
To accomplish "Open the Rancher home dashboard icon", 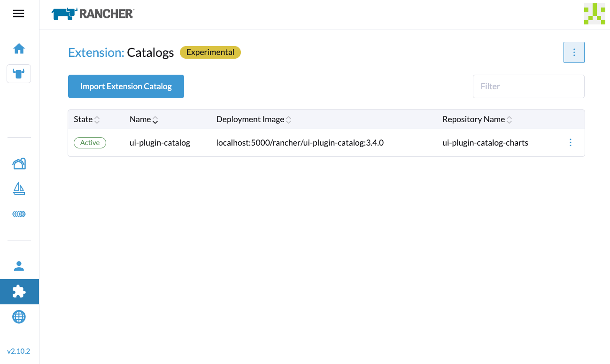I will [x=19, y=48].
